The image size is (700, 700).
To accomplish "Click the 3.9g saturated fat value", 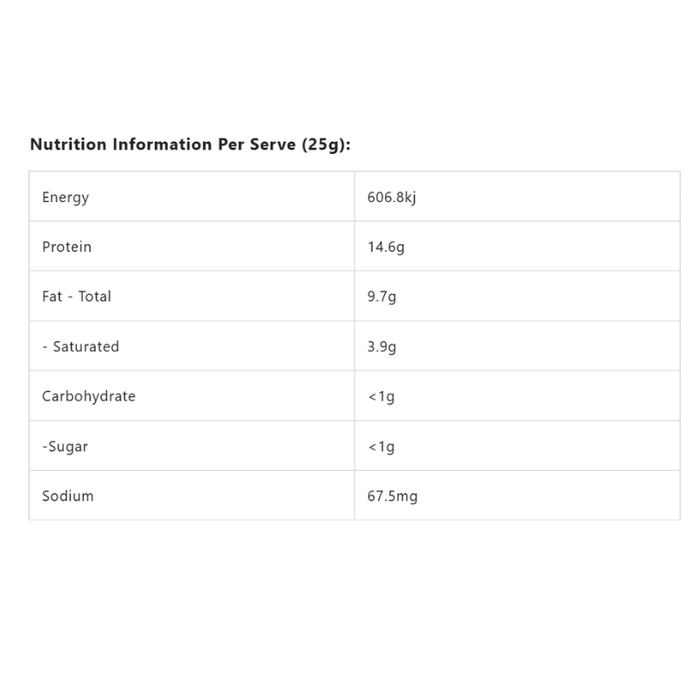I will (x=382, y=347).
